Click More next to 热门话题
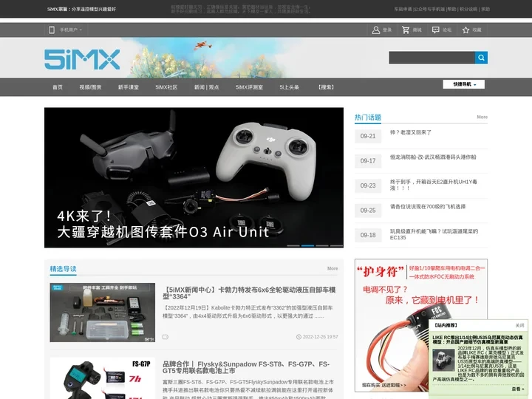Image resolution: width=532 pixels, height=399 pixels. tap(482, 117)
